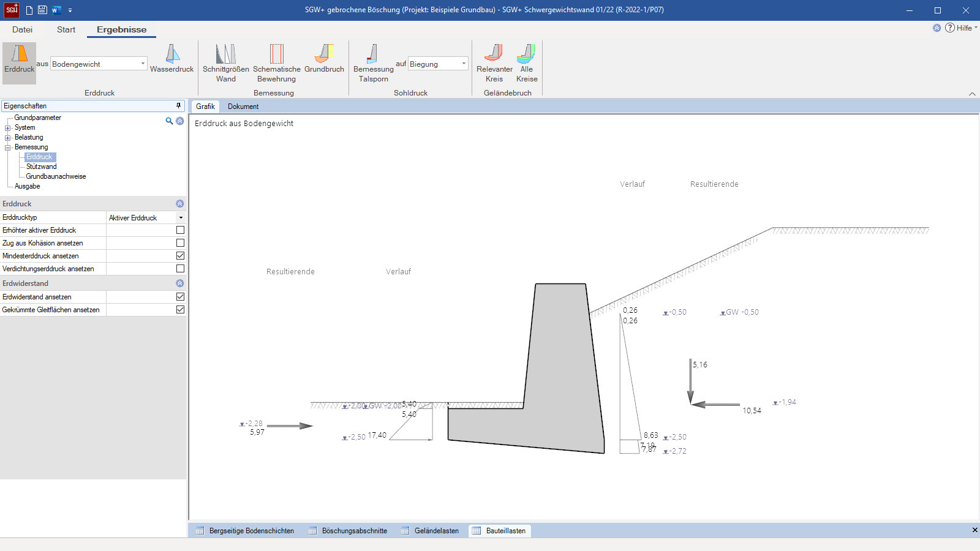Open Schnittgrößen Wand results
The width and height of the screenshot is (980, 551).
click(225, 63)
